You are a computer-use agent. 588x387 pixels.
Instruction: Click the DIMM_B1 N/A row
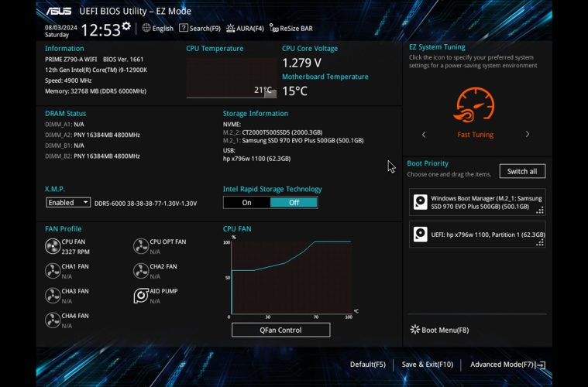click(64, 146)
